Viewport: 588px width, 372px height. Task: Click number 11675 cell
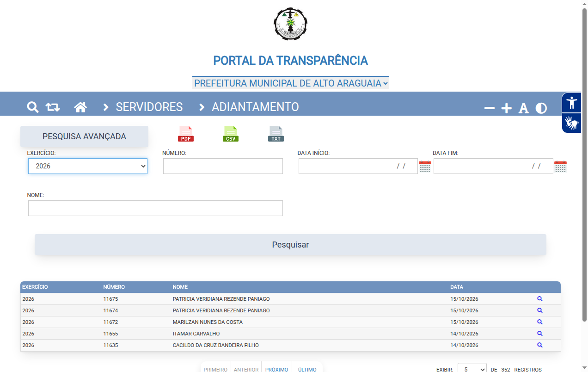pyautogui.click(x=110, y=299)
